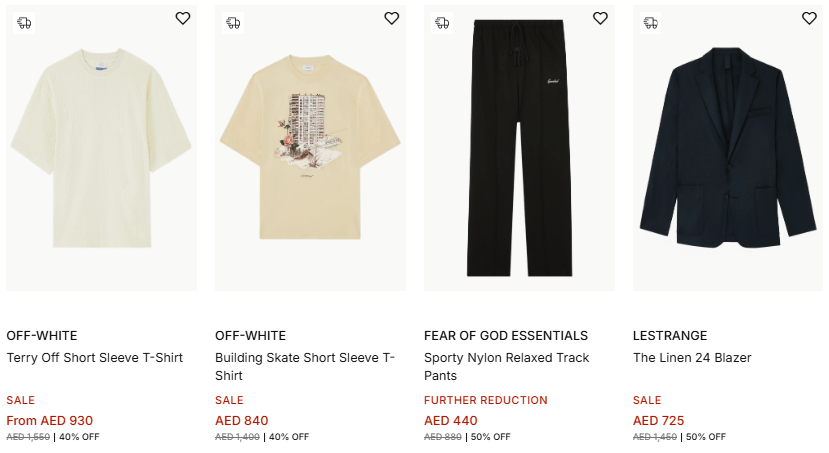Open the cream Terry Off T-Shirt image
The height and width of the screenshot is (453, 829).
click(101, 150)
